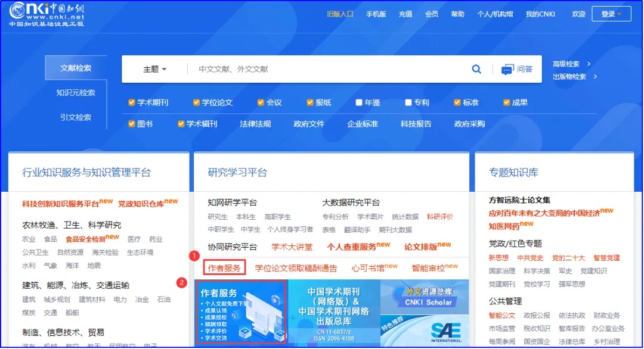Uncheck the 学术辑刊 checkbox

[x=181, y=124]
